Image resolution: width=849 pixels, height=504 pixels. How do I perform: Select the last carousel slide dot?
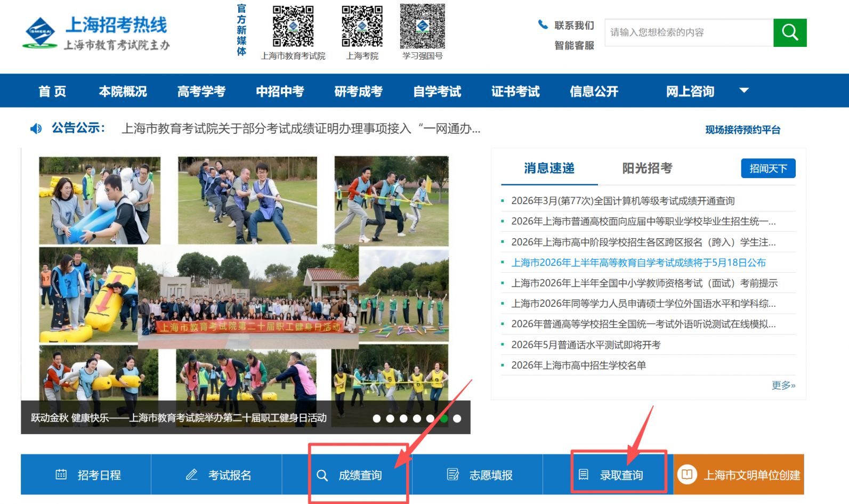click(x=457, y=419)
